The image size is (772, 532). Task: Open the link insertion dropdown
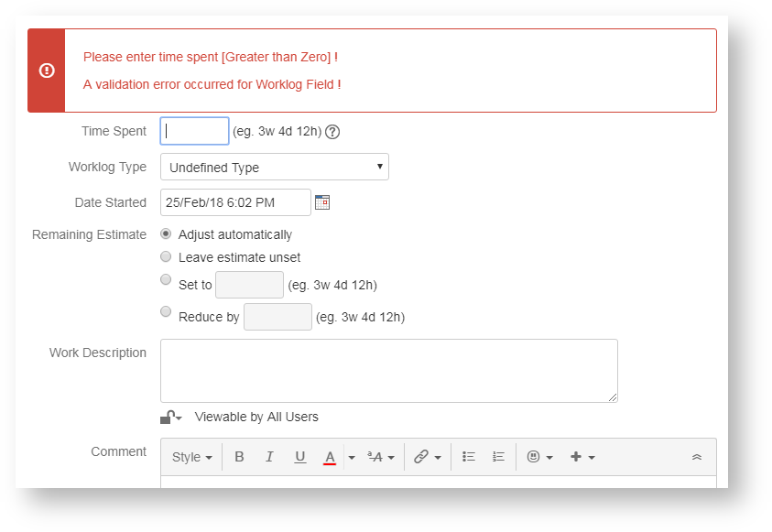[427, 457]
